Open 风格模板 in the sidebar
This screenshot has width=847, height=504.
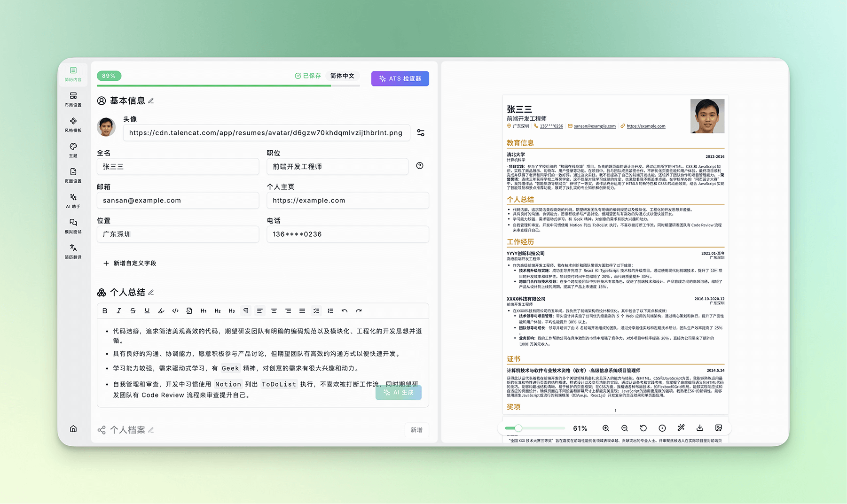(x=73, y=124)
